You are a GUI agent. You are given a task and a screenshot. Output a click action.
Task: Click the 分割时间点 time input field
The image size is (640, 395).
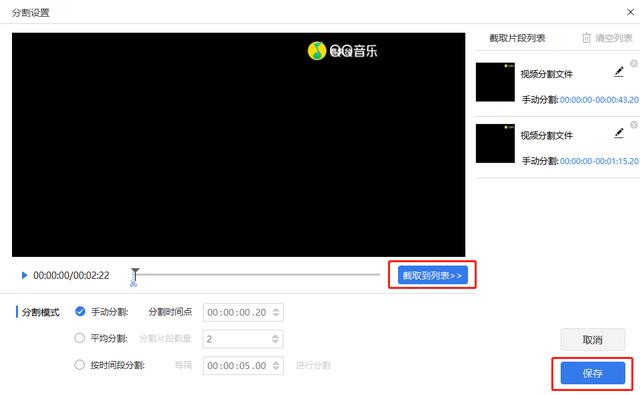243,313
